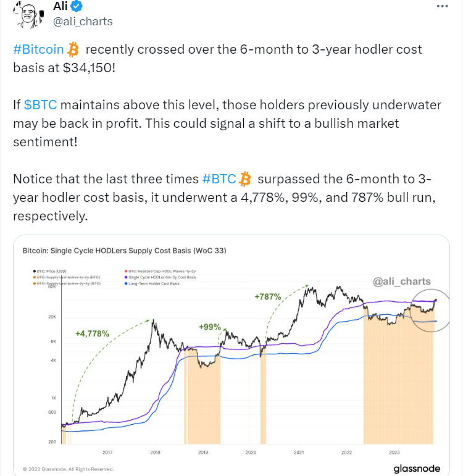Open the chart image titled Single Cycle HODLers
Image resolution: width=463 pixels, height=476 pixels.
231,355
